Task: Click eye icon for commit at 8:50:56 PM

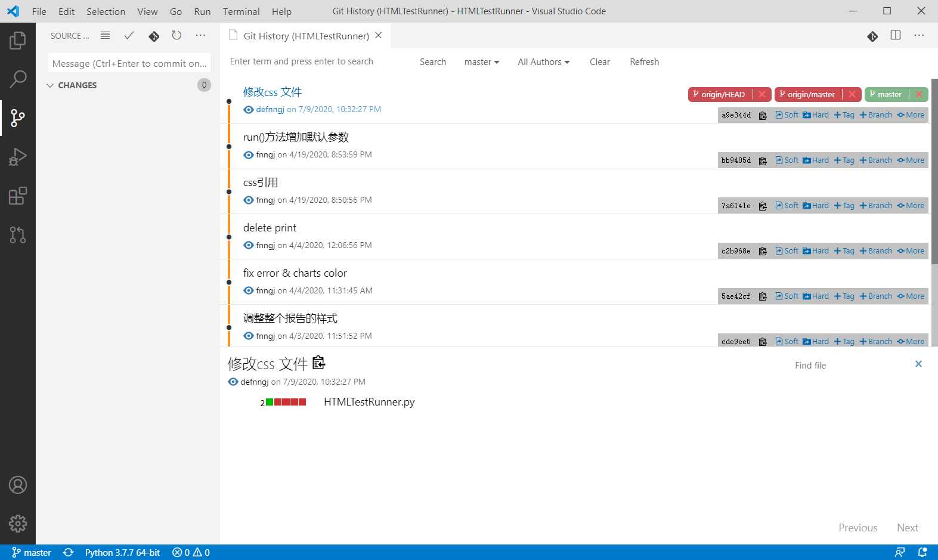Action: click(x=249, y=200)
